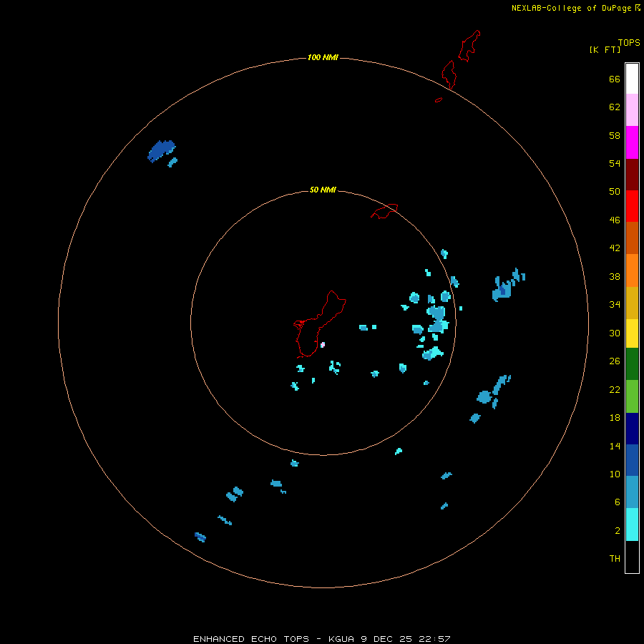Click the 30 legend value
The height and width of the screenshot is (644, 644).
[615, 333]
